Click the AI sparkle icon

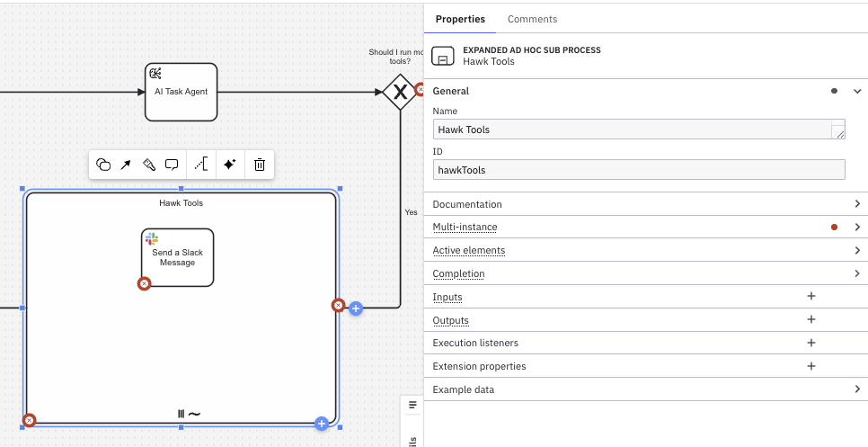229,165
